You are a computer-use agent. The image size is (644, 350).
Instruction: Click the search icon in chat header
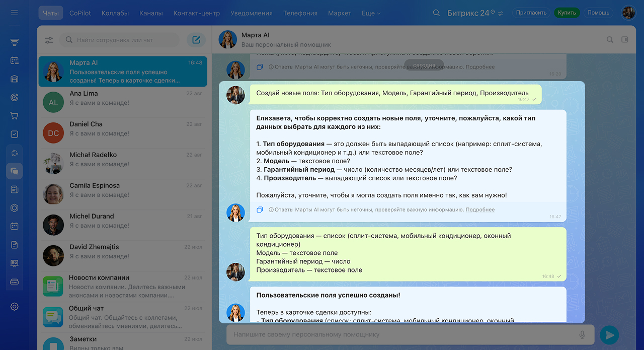610,40
